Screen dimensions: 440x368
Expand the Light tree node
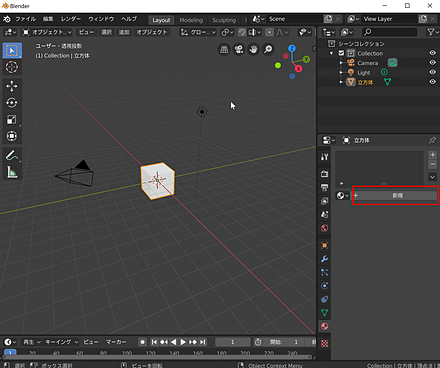[x=341, y=72]
